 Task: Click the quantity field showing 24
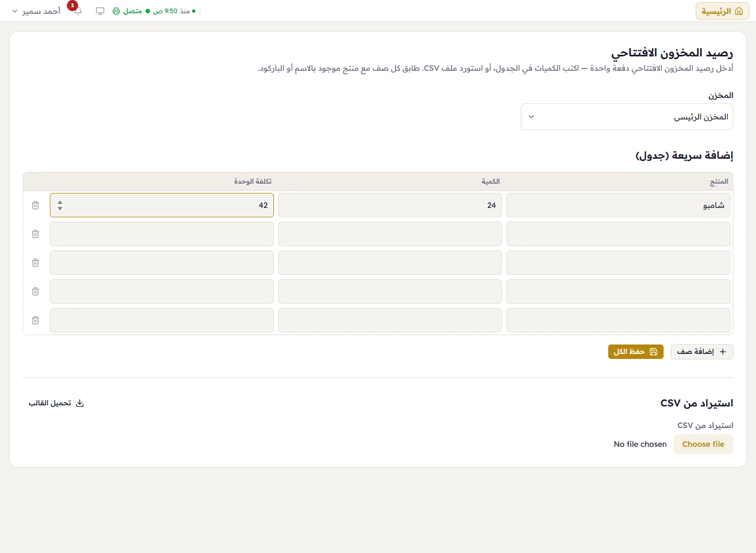pyautogui.click(x=390, y=205)
